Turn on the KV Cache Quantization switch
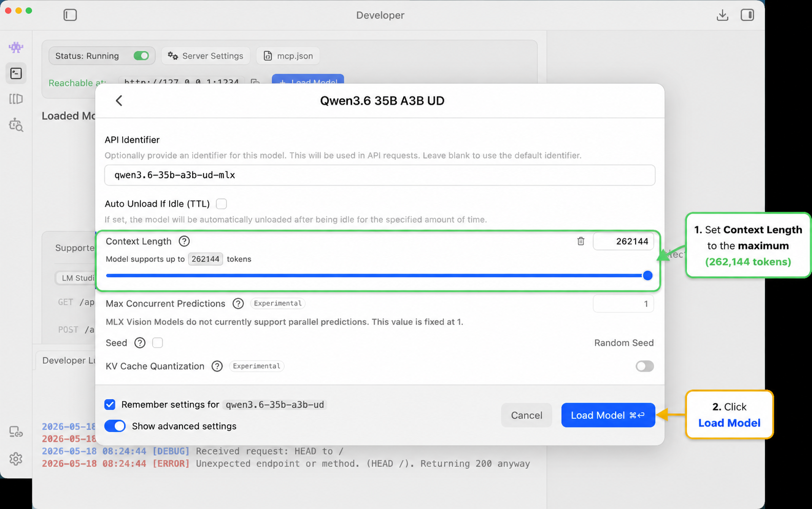Viewport: 812px width, 509px height. pyautogui.click(x=644, y=366)
